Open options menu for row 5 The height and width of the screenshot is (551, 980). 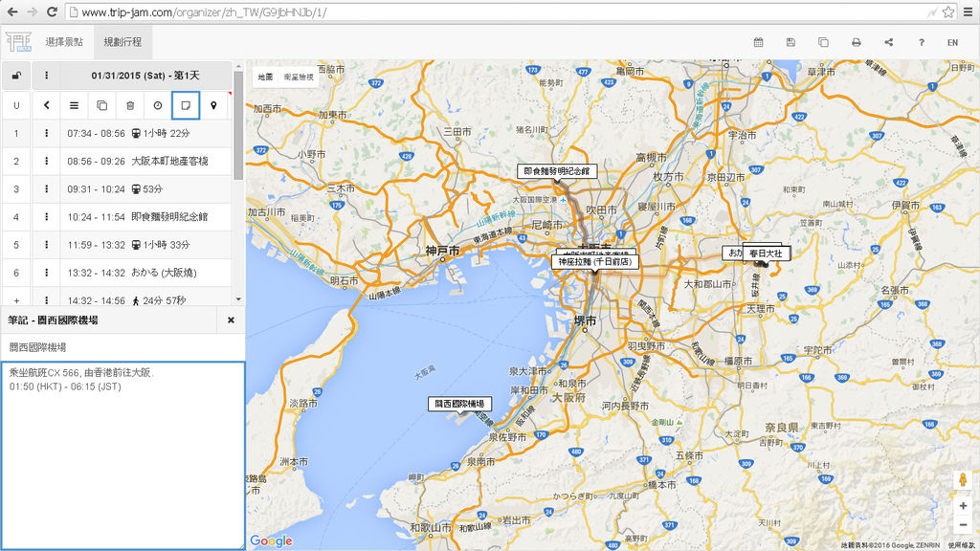[x=46, y=245]
